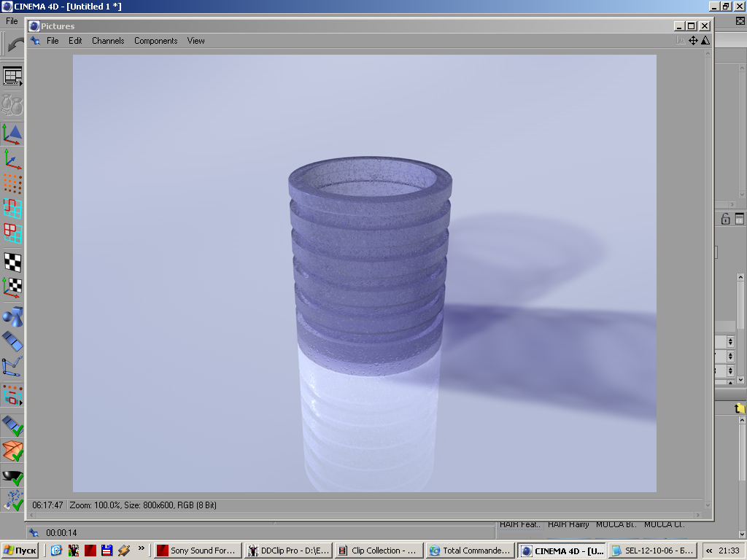Activate the texture checkerboard tool
747x560 pixels.
(x=12, y=262)
